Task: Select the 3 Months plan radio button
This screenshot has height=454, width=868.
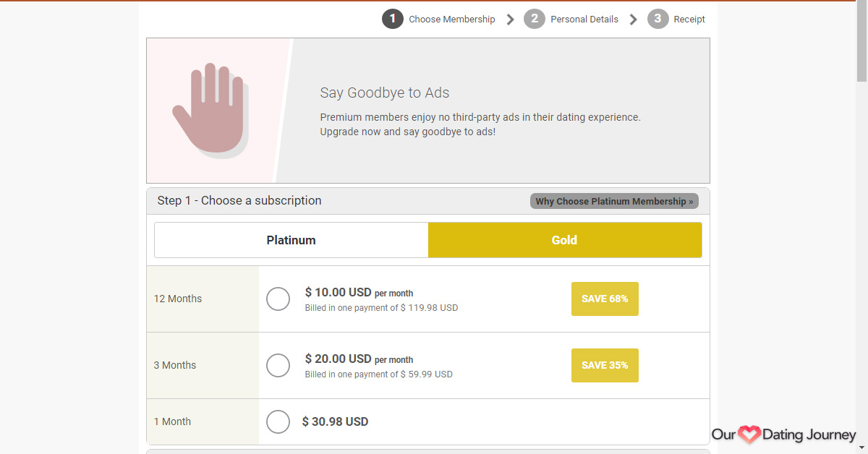Action: (278, 365)
